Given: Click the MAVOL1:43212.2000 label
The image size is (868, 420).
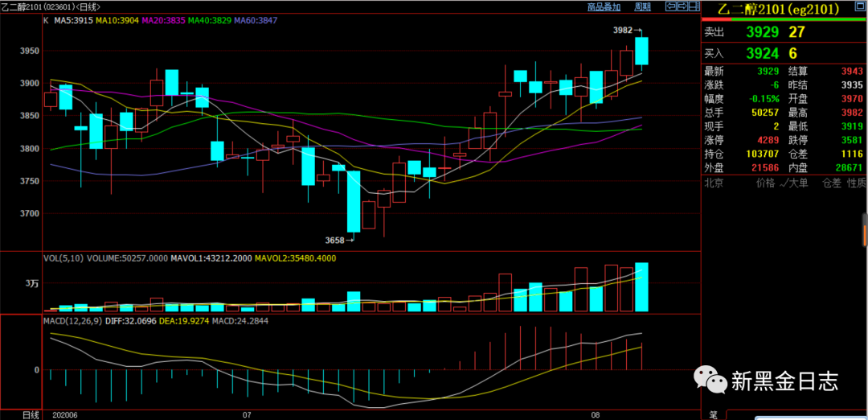Looking at the screenshot, I should pos(211,258).
